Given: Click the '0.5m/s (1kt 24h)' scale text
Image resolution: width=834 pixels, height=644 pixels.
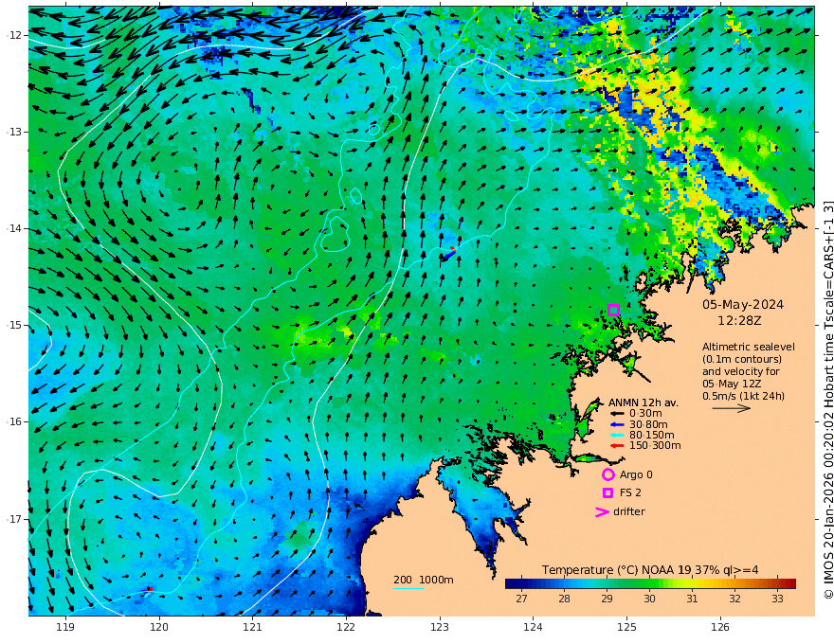Looking at the screenshot, I should click(743, 396).
